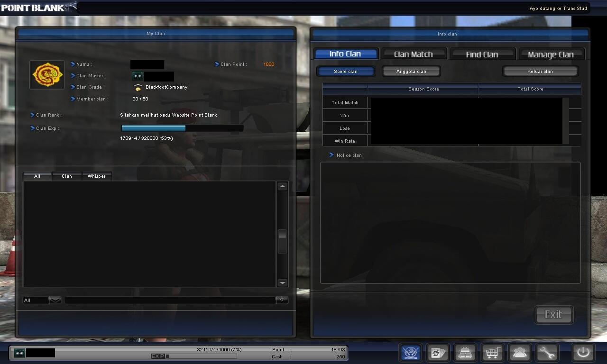Click the player rank badge in the bottom status bar
Viewport: 607px width, 364px height.
click(x=19, y=353)
